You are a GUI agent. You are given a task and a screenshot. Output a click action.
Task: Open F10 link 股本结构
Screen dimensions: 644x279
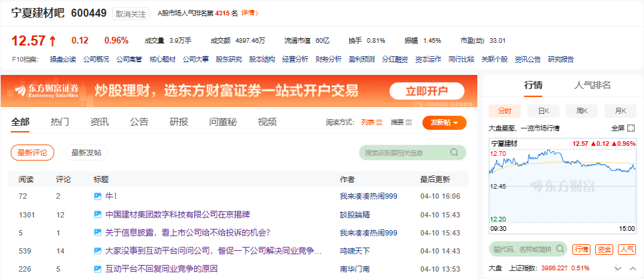pos(262,60)
